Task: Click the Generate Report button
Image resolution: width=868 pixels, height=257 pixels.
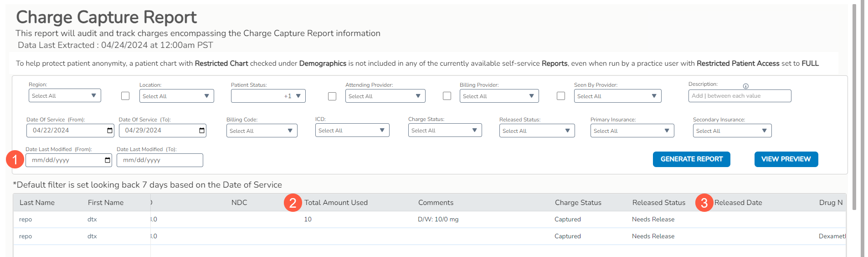Action: tap(691, 159)
